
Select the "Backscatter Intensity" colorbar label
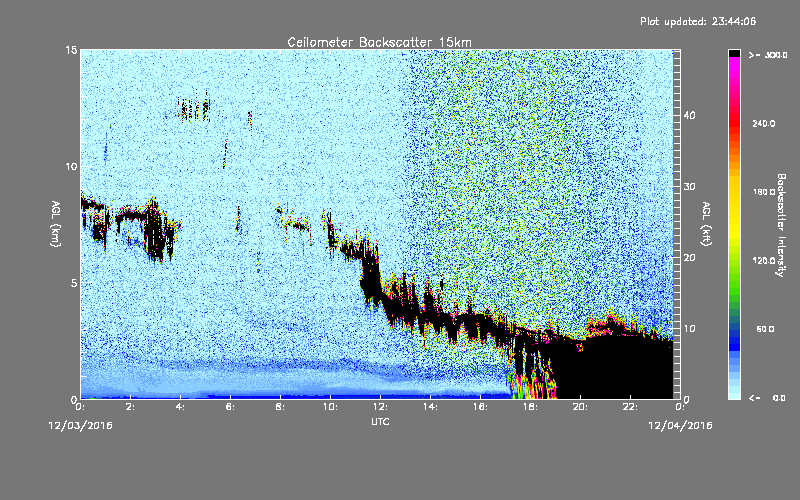tap(781, 225)
